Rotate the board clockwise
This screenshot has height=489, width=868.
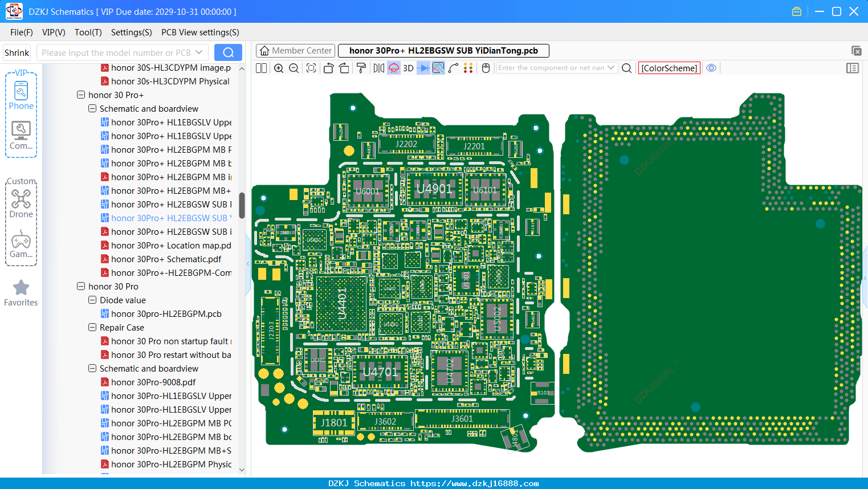click(344, 68)
